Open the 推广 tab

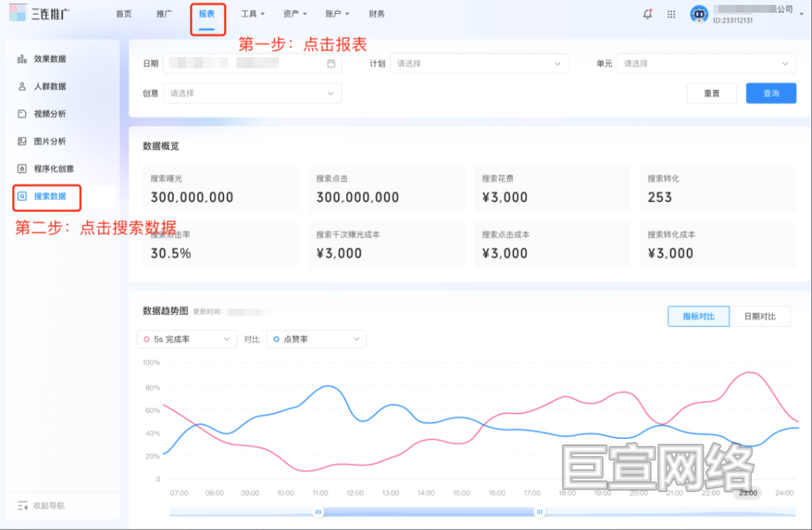[x=164, y=14]
